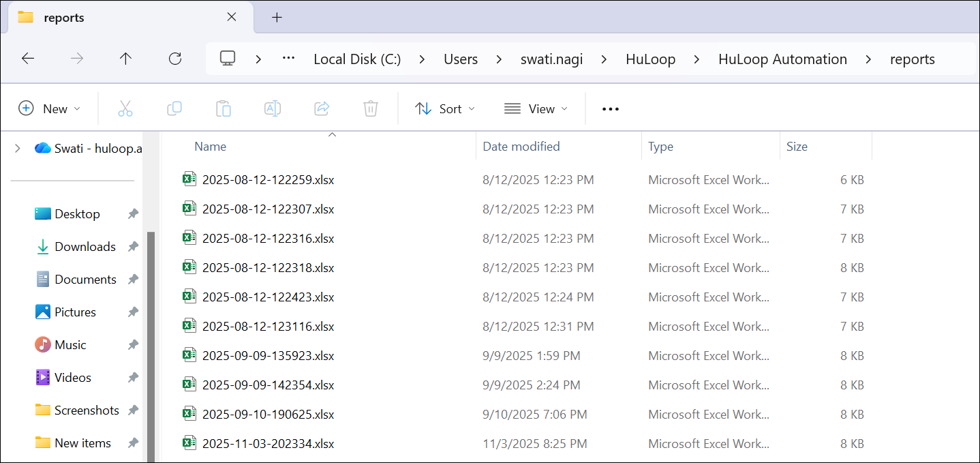Open the Sort dropdown
Image resolution: width=980 pixels, height=463 pixels.
445,108
